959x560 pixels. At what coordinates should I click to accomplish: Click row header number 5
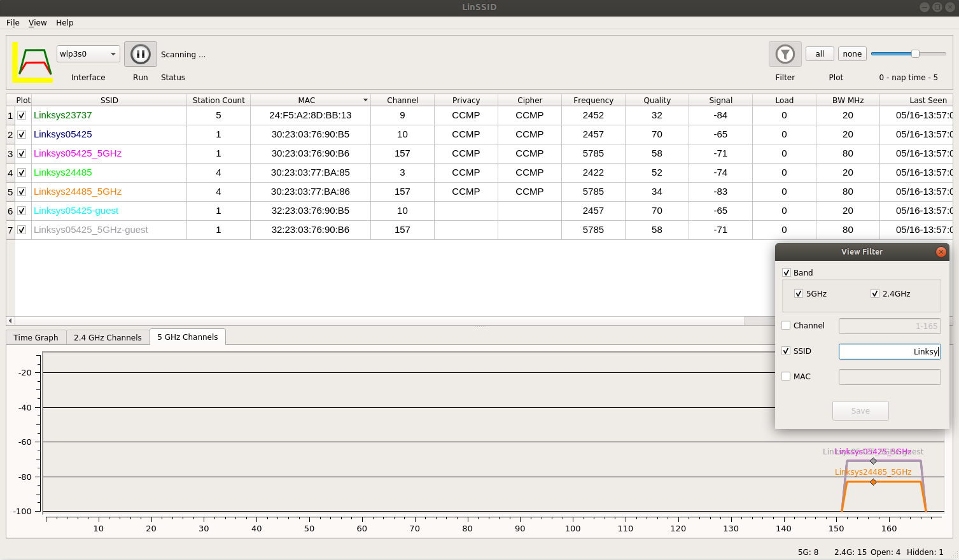[x=10, y=192]
